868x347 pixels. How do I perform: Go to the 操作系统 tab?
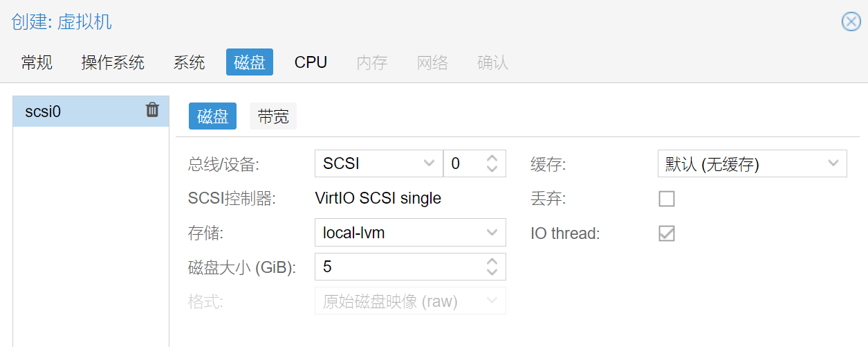click(113, 62)
